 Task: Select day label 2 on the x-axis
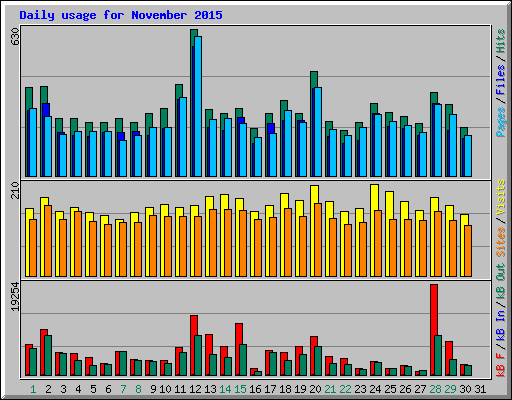[x=48, y=389]
